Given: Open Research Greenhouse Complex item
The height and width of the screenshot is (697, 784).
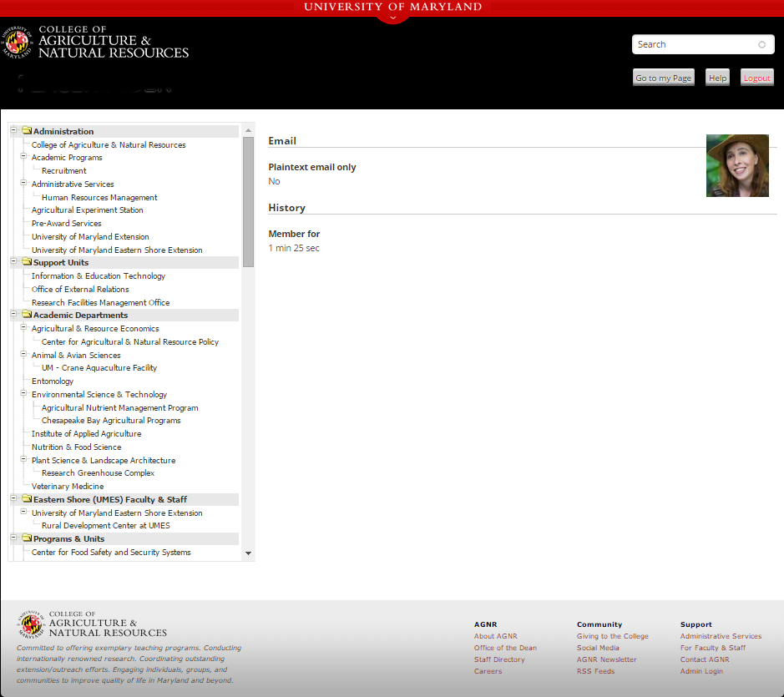Looking at the screenshot, I should [x=98, y=473].
